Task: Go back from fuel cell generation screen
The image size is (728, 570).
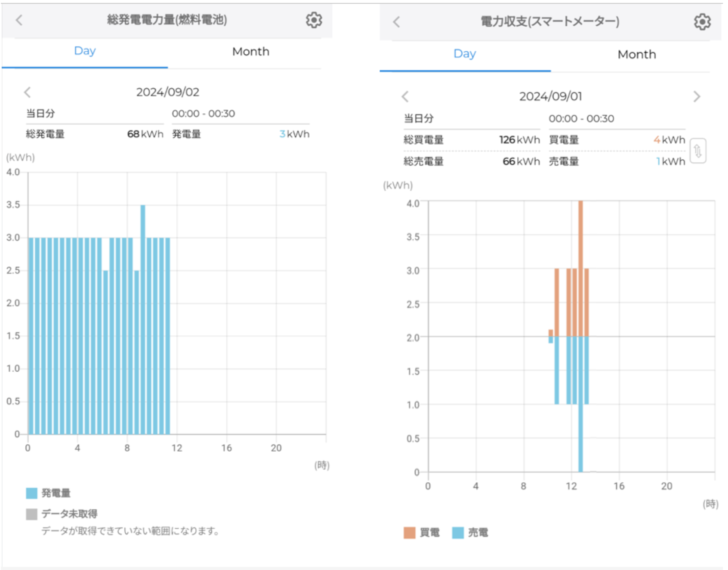Action: (19, 20)
